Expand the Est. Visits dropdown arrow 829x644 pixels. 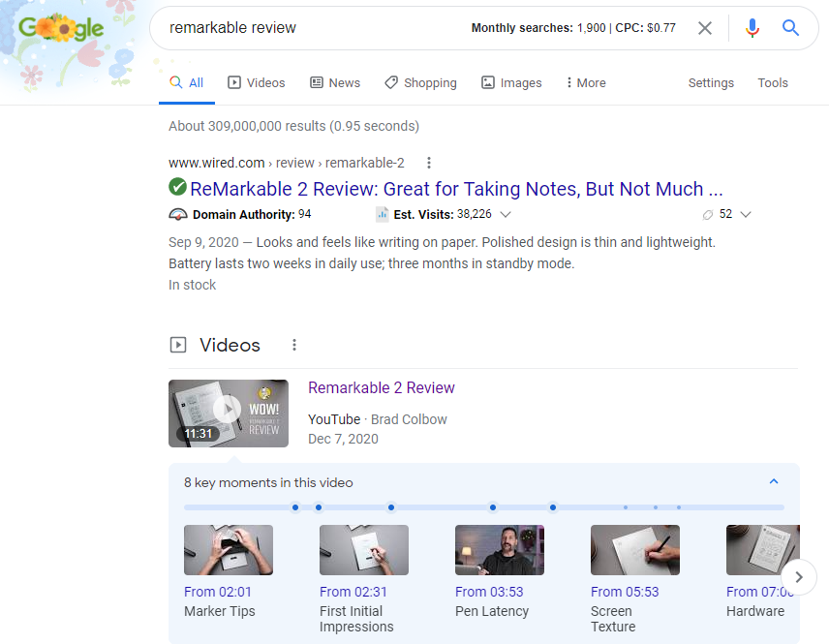(506, 214)
